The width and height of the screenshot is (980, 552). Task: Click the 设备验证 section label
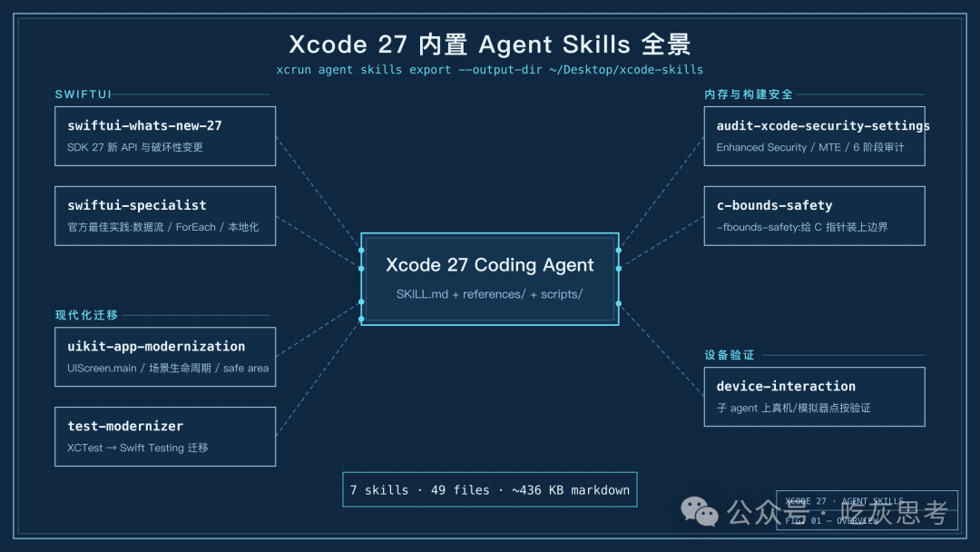[x=730, y=355]
